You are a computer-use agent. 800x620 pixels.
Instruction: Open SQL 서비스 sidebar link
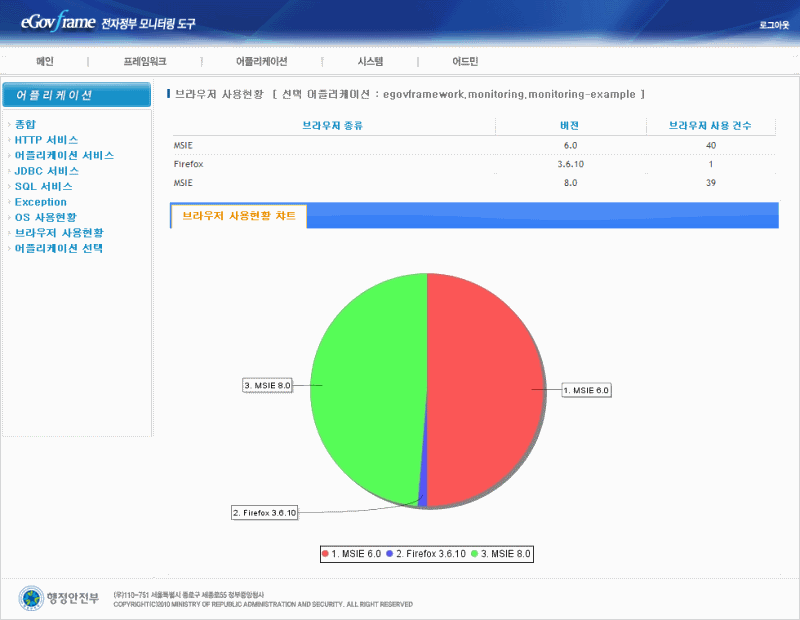coord(43,186)
